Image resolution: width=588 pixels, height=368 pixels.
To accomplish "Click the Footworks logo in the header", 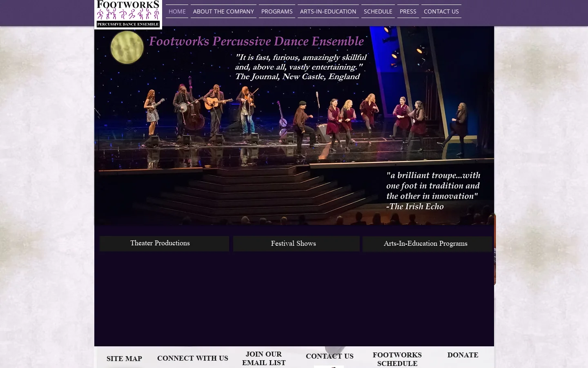I will [128, 14].
